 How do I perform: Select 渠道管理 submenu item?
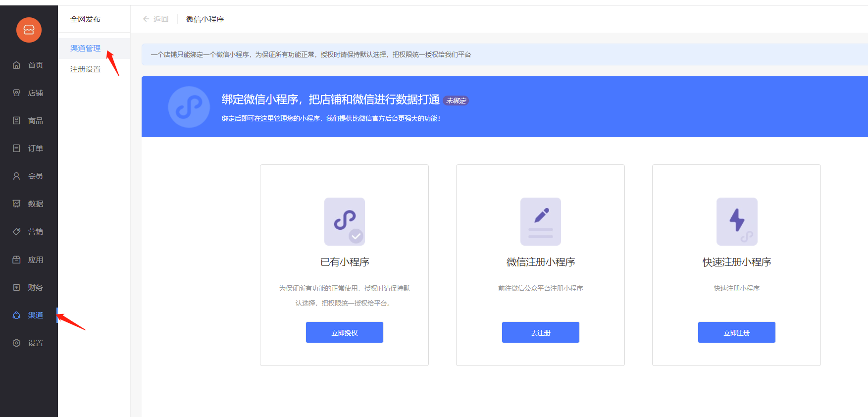[x=94, y=49]
